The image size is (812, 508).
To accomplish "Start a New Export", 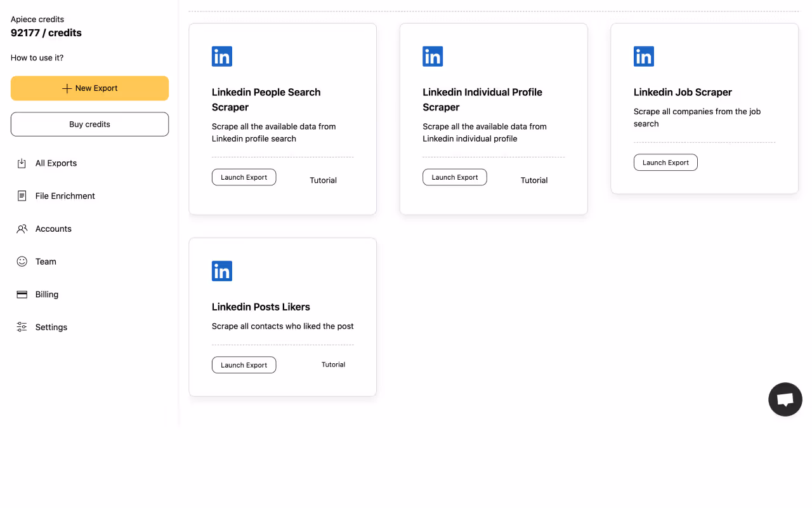I will [x=89, y=88].
